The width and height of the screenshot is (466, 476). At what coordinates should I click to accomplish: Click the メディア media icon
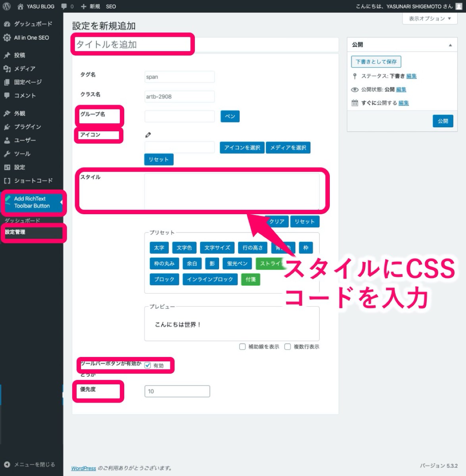(x=7, y=69)
